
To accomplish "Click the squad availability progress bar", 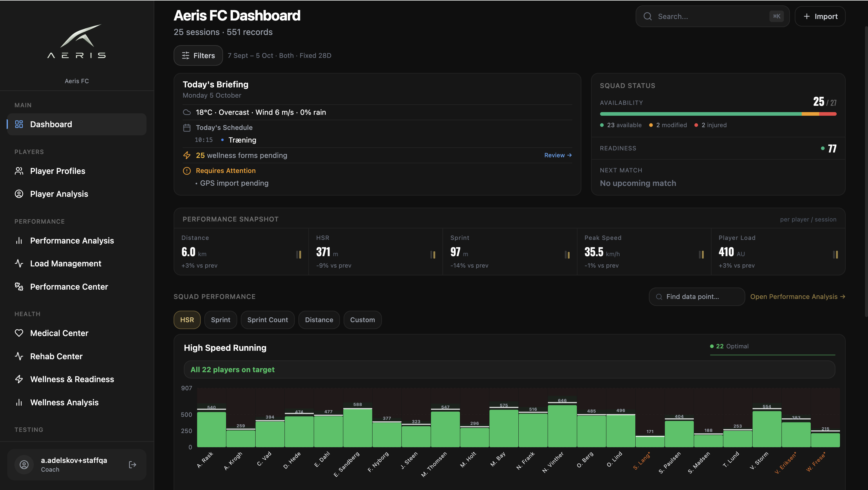I will (718, 114).
